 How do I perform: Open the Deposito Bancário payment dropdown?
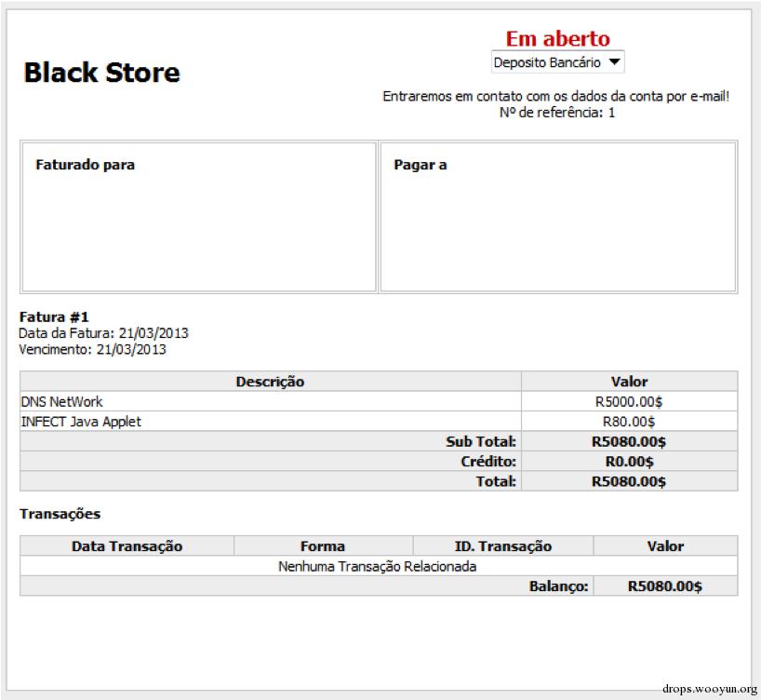[x=557, y=62]
